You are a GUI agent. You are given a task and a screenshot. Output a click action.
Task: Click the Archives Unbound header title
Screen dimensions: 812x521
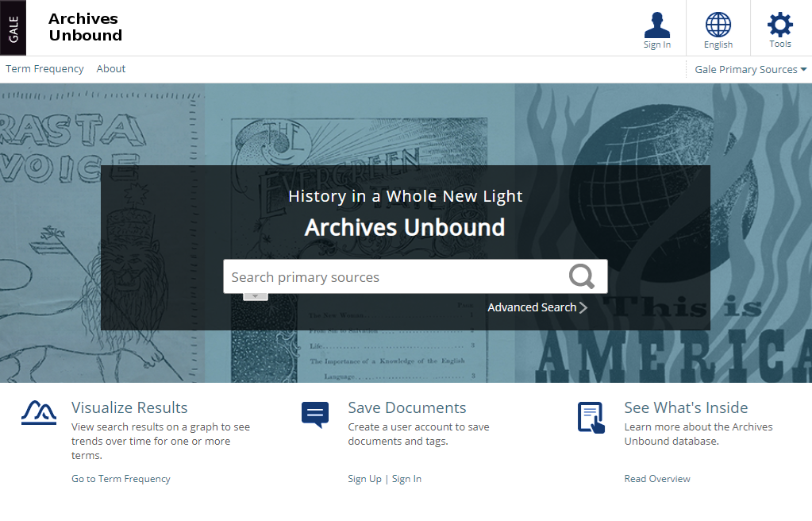[85, 27]
